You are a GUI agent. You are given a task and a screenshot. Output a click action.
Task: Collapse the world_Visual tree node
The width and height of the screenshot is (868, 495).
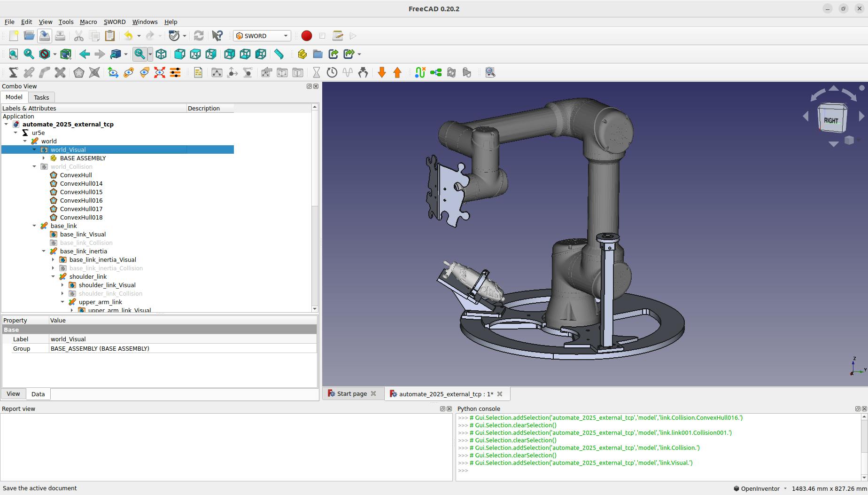[34, 149]
